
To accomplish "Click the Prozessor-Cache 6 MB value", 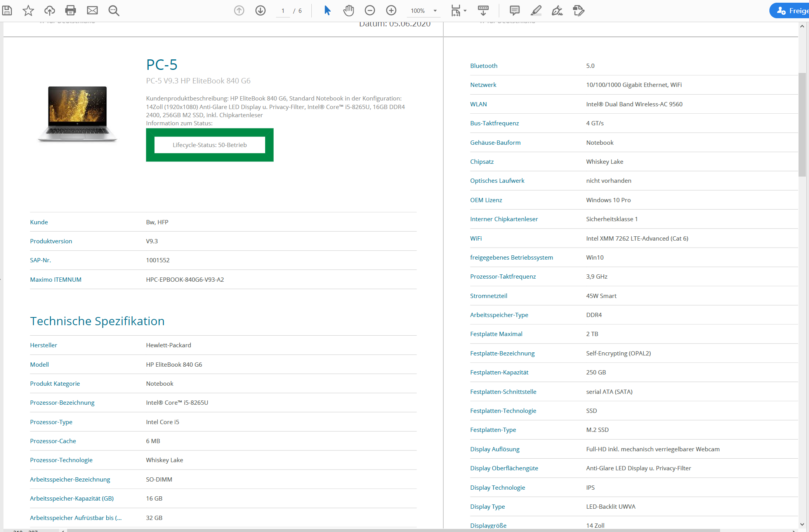I will click(153, 441).
